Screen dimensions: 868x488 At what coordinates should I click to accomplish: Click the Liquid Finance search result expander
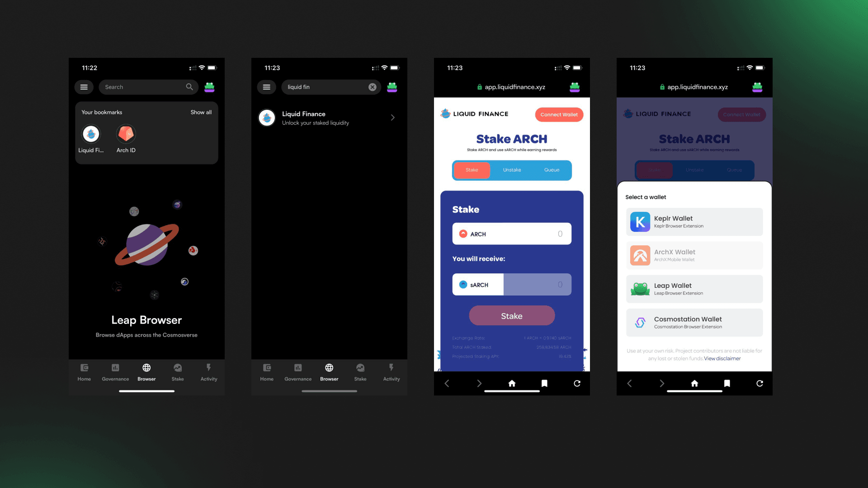(393, 117)
